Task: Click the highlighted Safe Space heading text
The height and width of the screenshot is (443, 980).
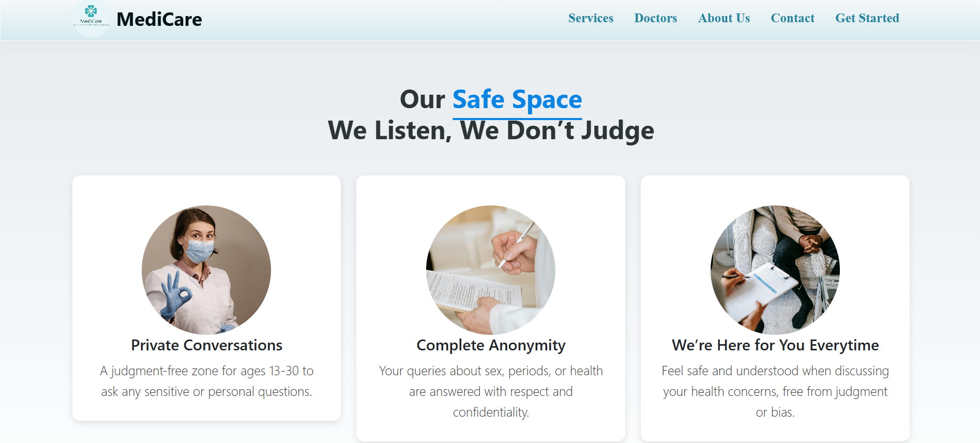Action: click(x=517, y=99)
